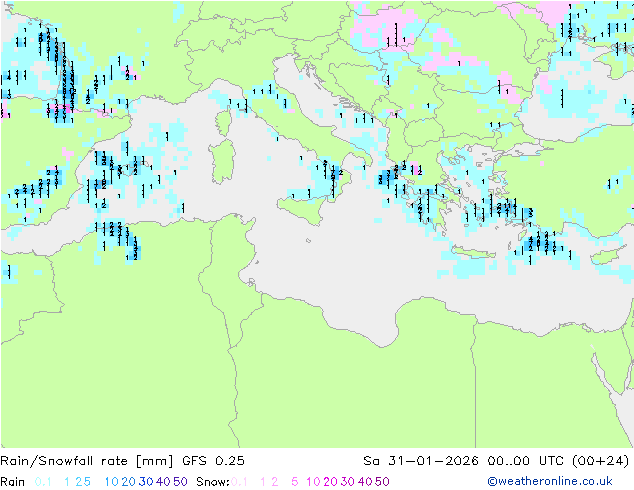Viewport: 634px width, 490px height.
Task: Click the "Rain/Snowfall rate [mm]" title text
Action: click(87, 461)
